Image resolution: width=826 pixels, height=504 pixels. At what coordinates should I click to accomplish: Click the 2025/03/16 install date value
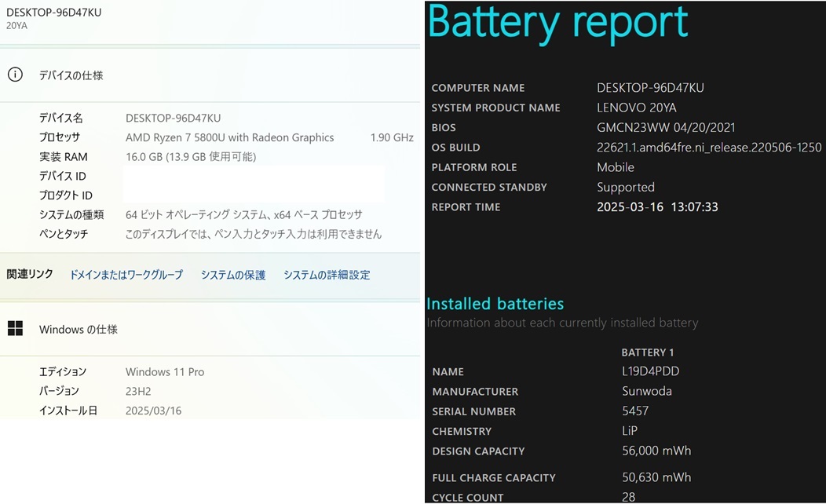(x=153, y=411)
